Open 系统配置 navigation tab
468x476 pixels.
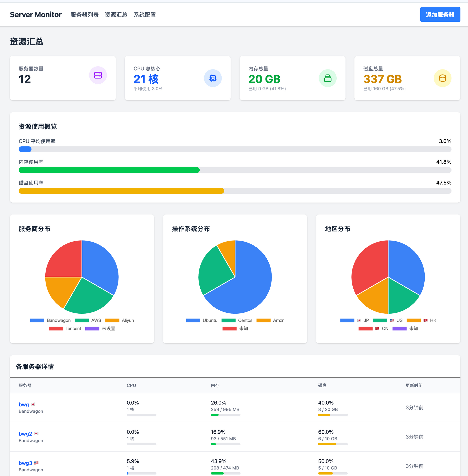pos(145,15)
